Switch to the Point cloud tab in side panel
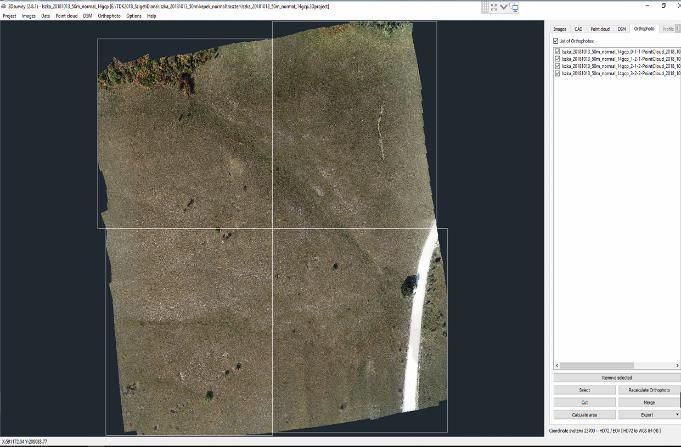Screen dimensions: 681x447 point(600,29)
